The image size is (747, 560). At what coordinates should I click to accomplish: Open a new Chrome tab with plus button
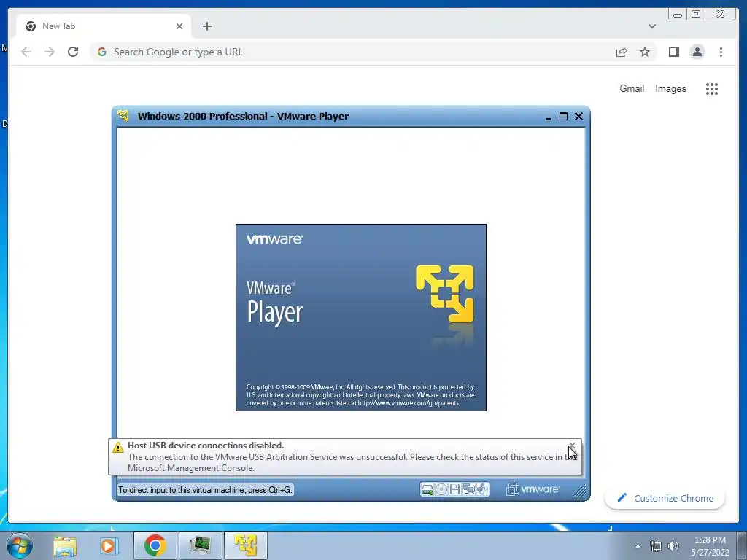(206, 26)
